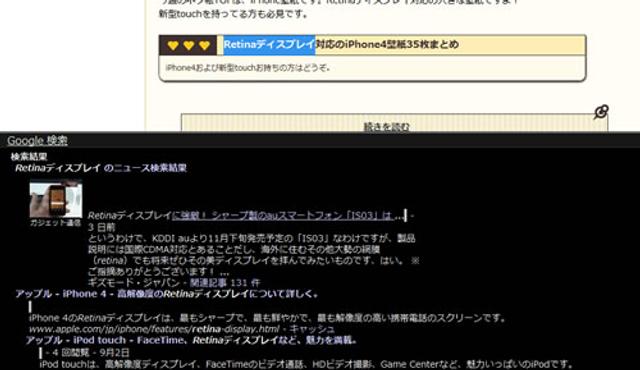The width and height of the screenshot is (640, 370).
Task: Click the first yellow heart icon
Action: 173,45
